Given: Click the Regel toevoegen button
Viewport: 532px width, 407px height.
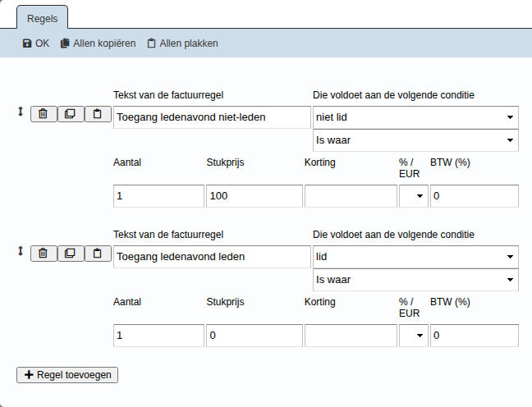Looking at the screenshot, I should [x=67, y=375].
